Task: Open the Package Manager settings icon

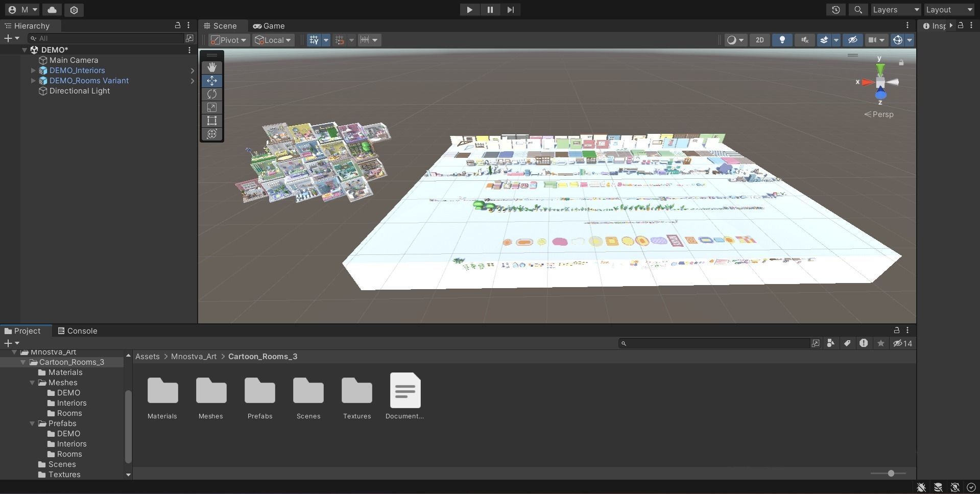Action: click(74, 10)
